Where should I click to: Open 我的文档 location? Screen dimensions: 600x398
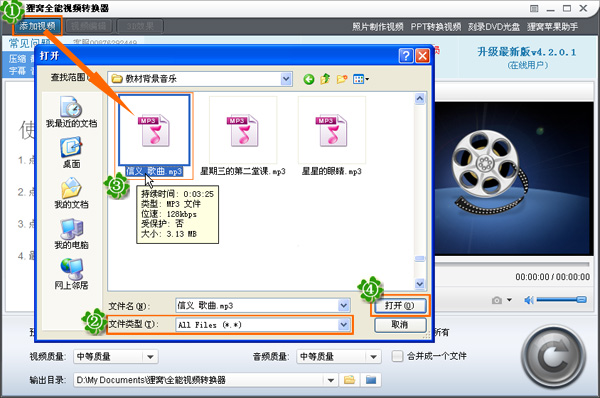(71, 193)
